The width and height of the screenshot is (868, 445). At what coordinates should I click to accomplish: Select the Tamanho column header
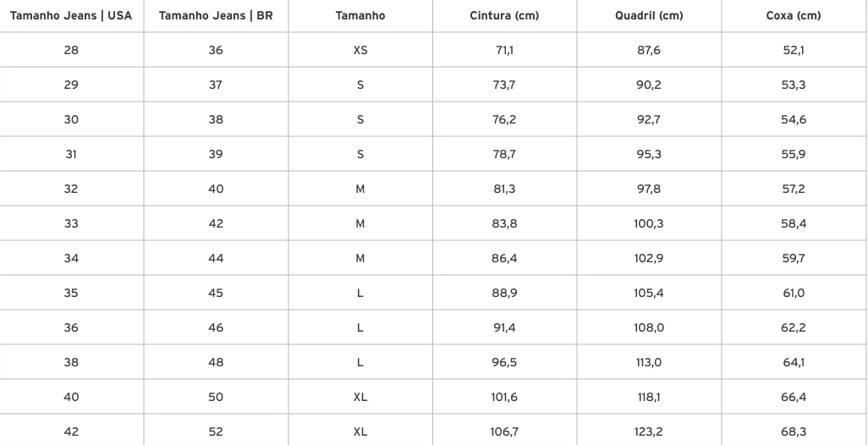(x=360, y=15)
